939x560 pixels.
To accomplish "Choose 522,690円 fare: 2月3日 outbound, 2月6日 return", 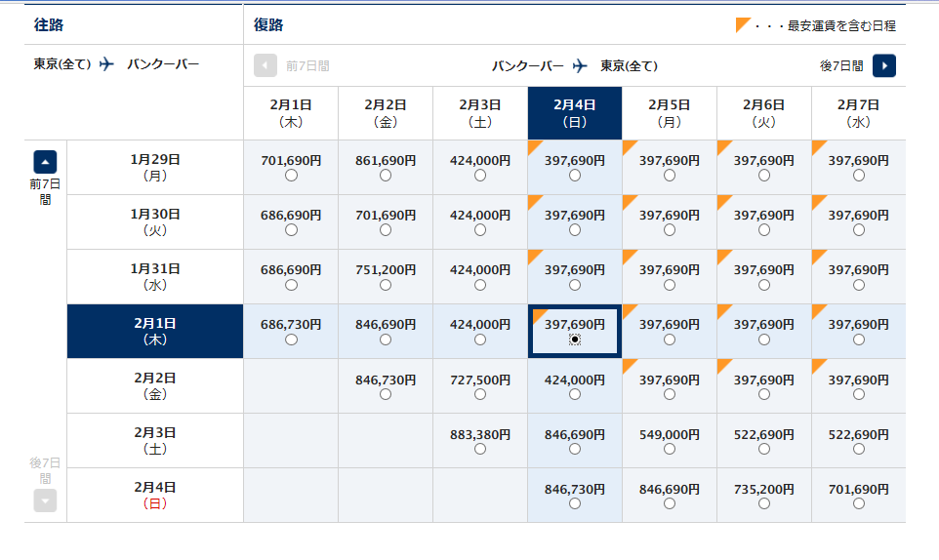I will (764, 450).
